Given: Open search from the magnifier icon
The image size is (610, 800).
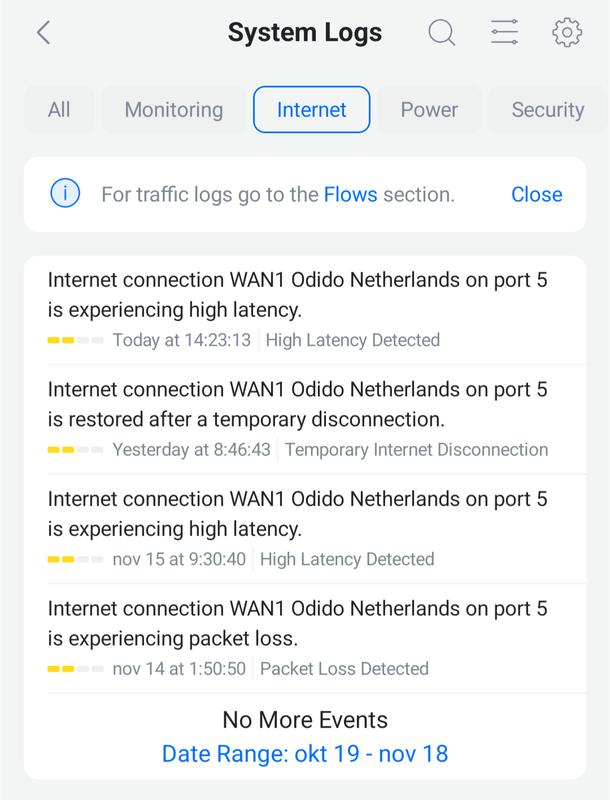Looking at the screenshot, I should (x=441, y=32).
